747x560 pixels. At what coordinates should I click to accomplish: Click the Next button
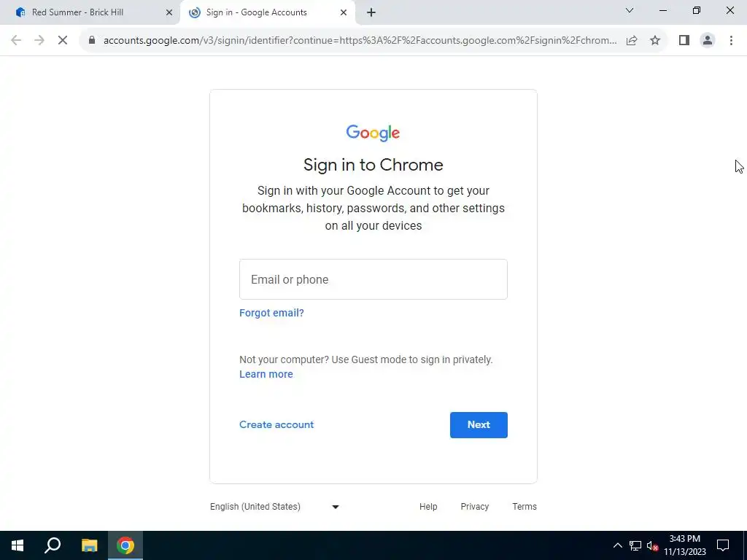[479, 425]
